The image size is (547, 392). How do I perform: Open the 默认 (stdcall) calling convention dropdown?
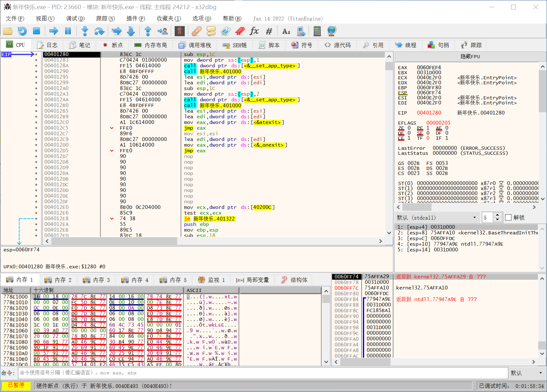[437, 218]
